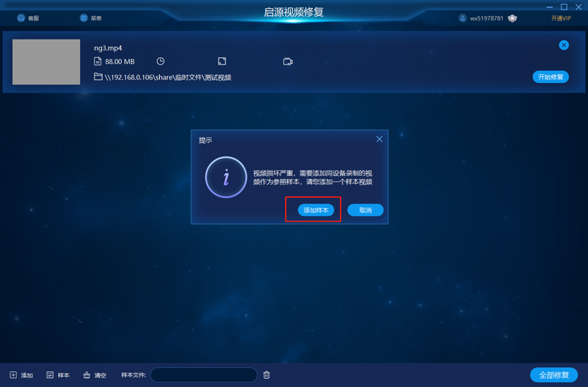Screen dimensions: 588x387
Task: Click the 样本文件 input field
Action: [204, 375]
